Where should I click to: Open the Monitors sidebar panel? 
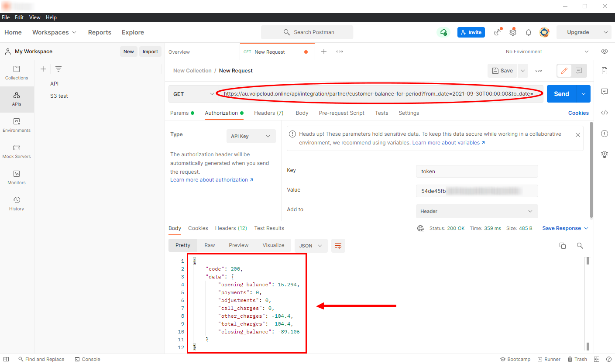(x=17, y=178)
